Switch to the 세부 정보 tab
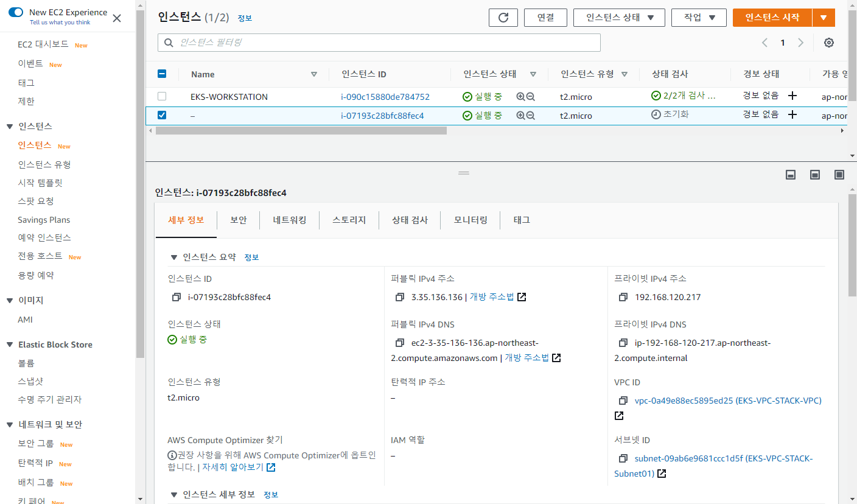Viewport: 857px width, 504px height. pos(186,220)
